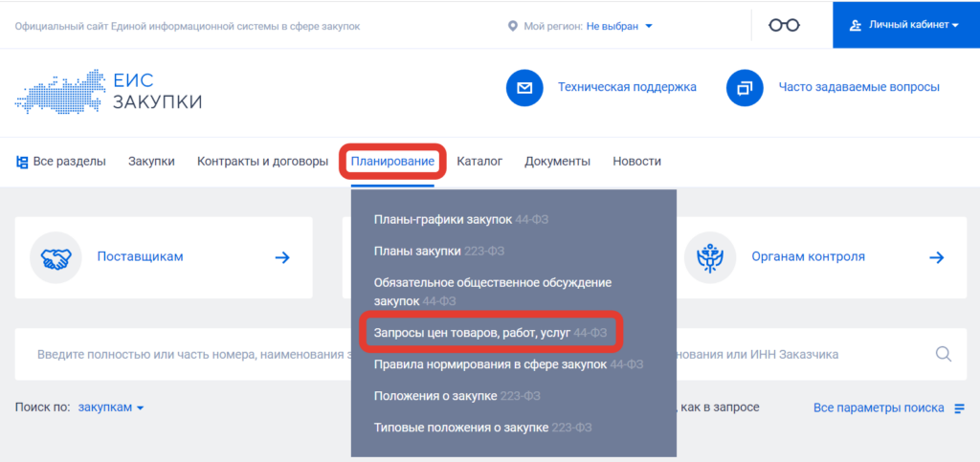Click the EIS Zakupki logo
The height and width of the screenshot is (462, 980).
(109, 91)
